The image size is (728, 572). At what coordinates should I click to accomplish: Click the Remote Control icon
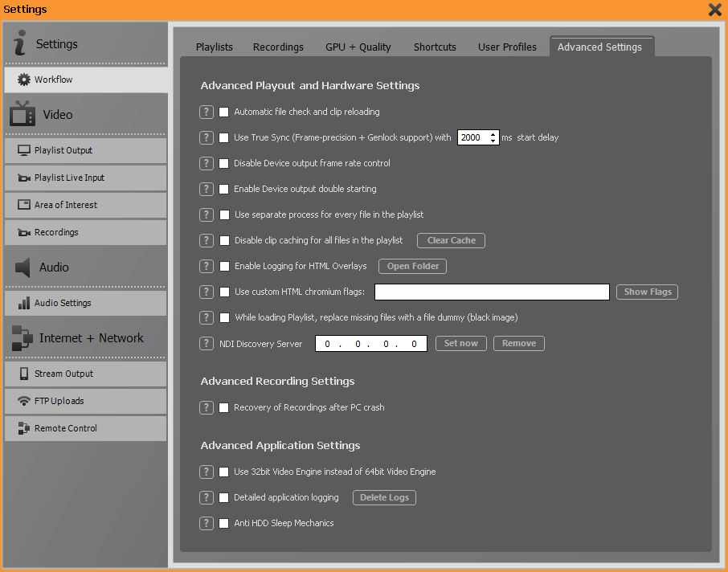(x=23, y=428)
